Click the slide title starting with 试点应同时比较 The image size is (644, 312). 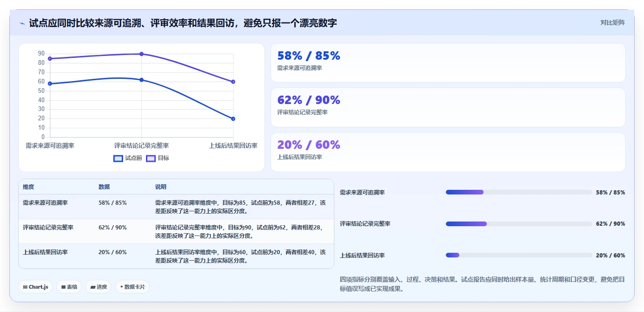pos(183,23)
